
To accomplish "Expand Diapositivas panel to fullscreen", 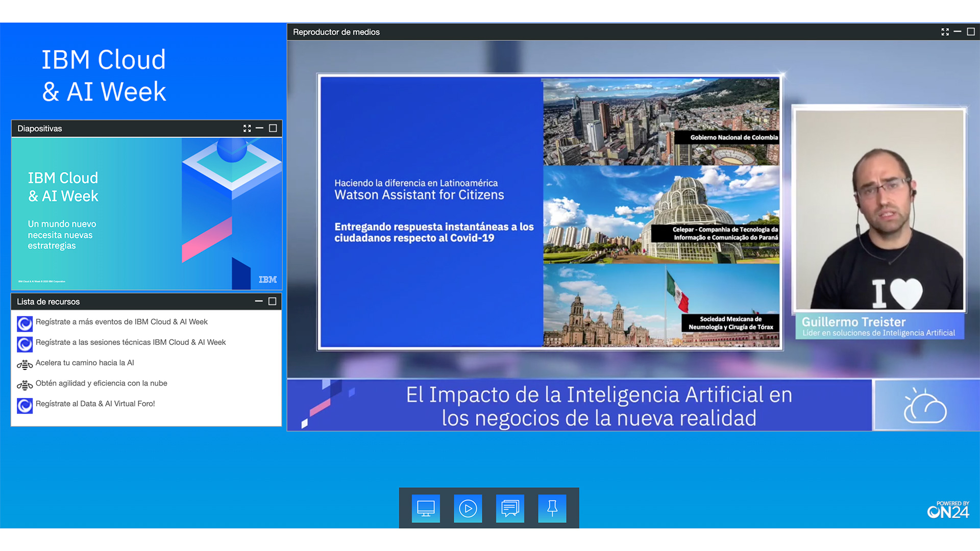I will (x=247, y=129).
